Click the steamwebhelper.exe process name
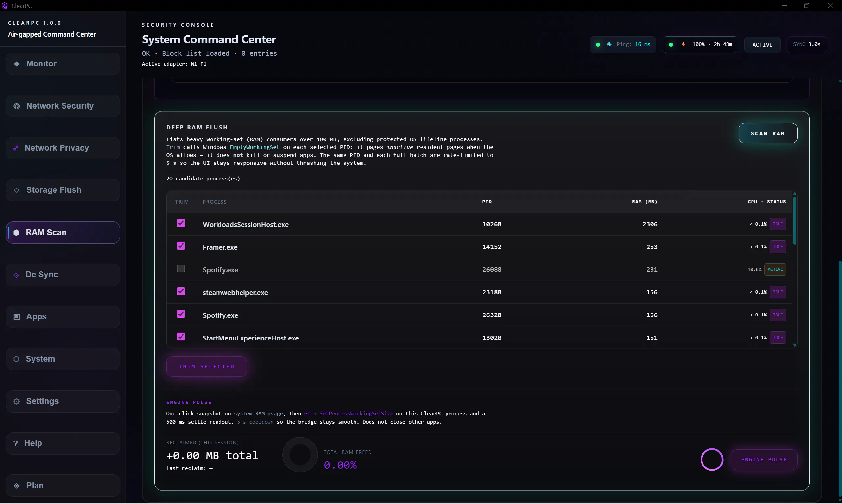The image size is (842, 504). click(235, 293)
